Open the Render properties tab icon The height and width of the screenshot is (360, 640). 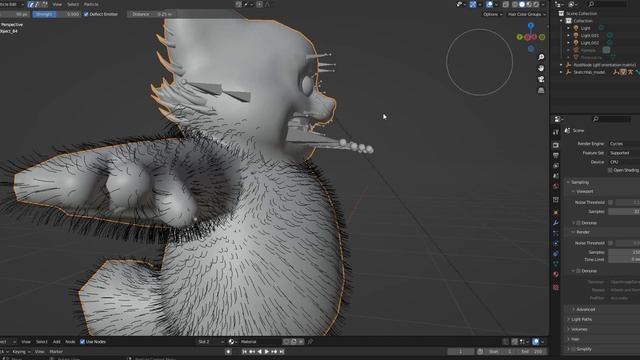(556, 145)
